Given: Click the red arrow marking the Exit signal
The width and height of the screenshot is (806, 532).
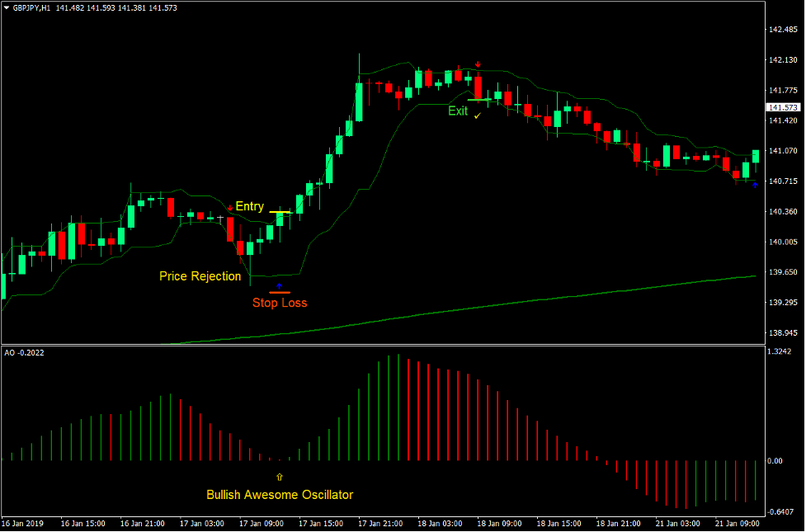Looking at the screenshot, I should (x=478, y=64).
